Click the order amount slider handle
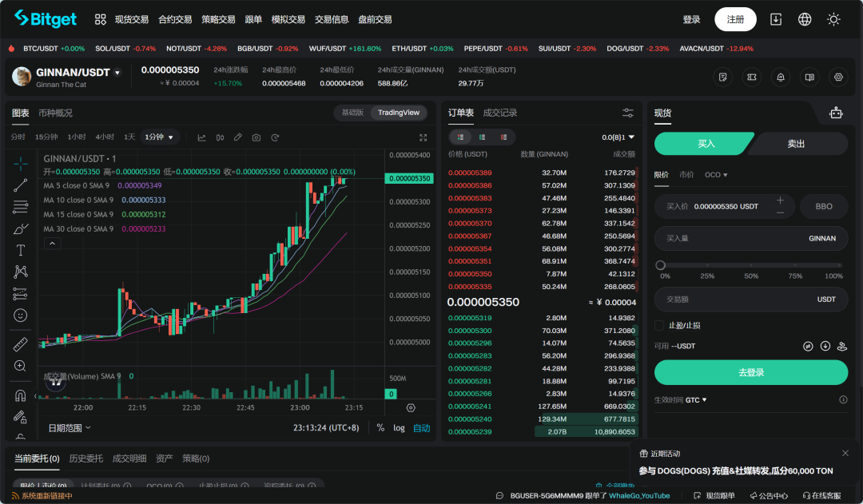Image resolution: width=863 pixels, height=504 pixels. (x=661, y=265)
